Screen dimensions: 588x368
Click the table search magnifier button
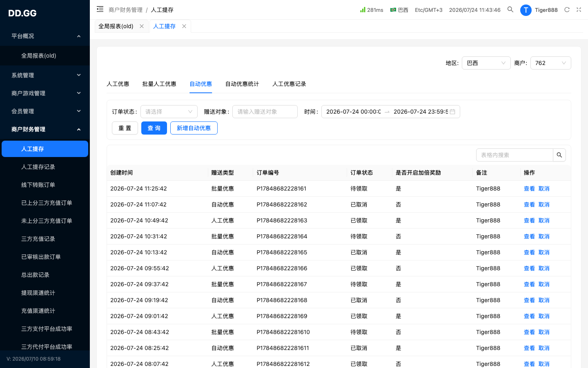[559, 155]
